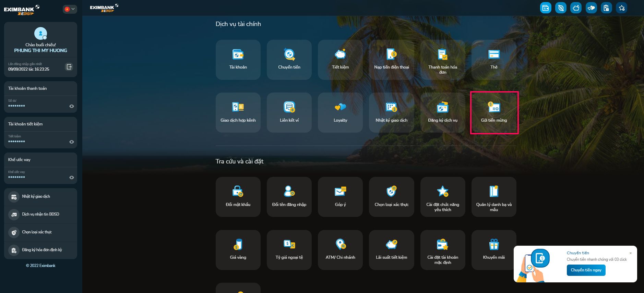Open the language flag dropdown

pyautogui.click(x=70, y=9)
